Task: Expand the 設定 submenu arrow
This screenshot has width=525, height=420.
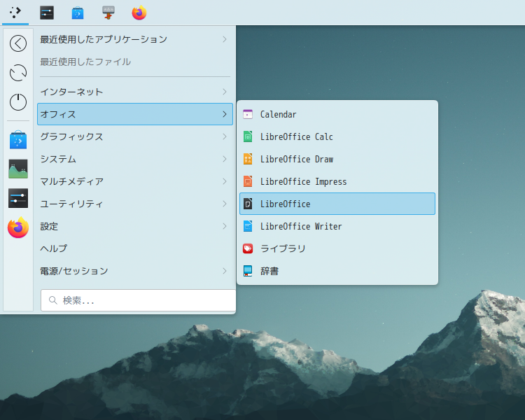Action: (x=225, y=226)
